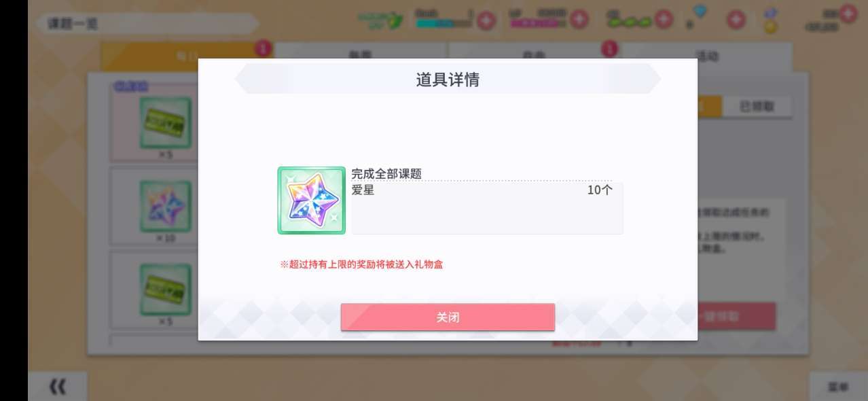
Task: Close the item details dialog with 关闭
Action: (448, 317)
